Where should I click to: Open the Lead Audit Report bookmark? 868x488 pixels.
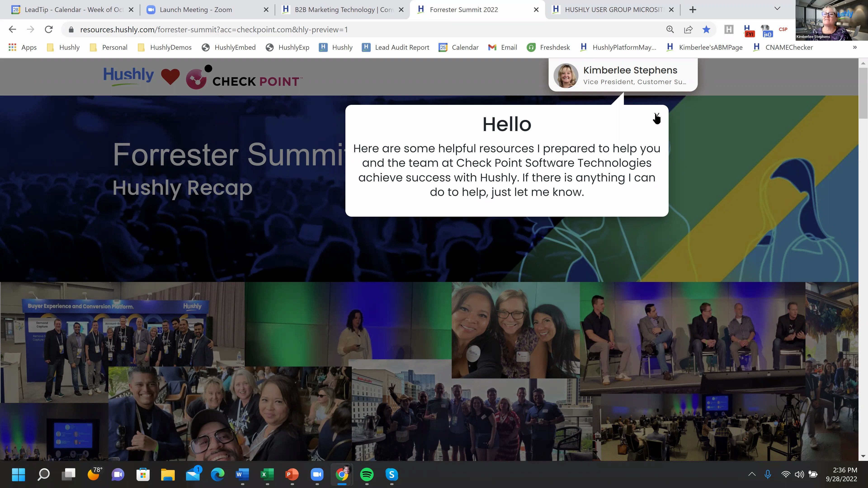[x=402, y=47]
